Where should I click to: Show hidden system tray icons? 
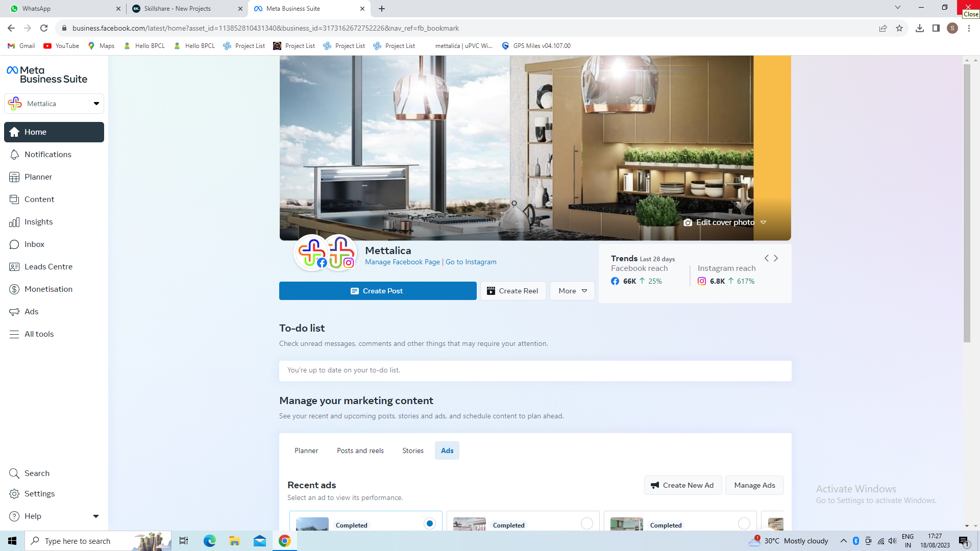click(x=843, y=541)
